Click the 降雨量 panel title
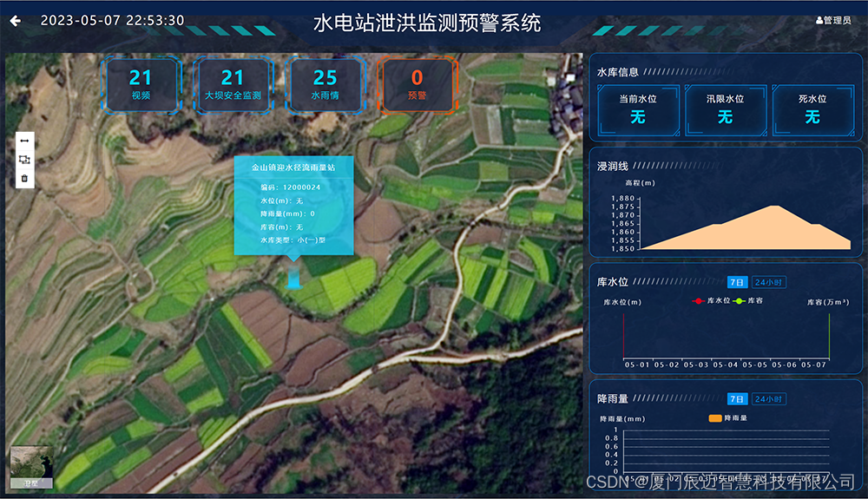 [612, 399]
